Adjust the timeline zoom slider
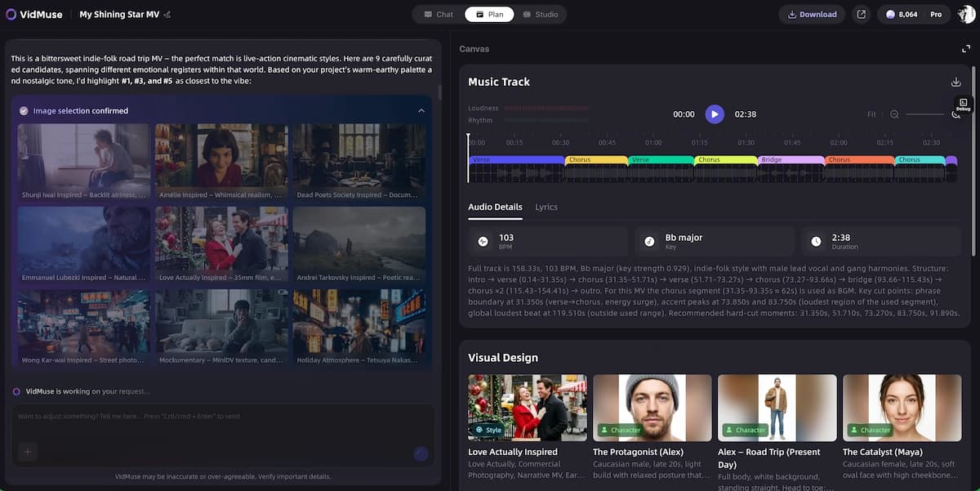 [924, 114]
